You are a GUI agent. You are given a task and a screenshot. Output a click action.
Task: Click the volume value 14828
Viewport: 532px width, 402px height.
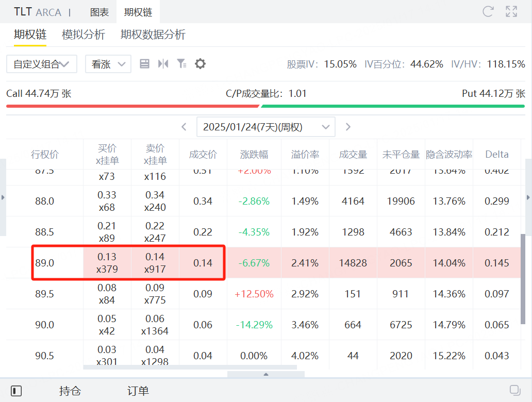[353, 263]
